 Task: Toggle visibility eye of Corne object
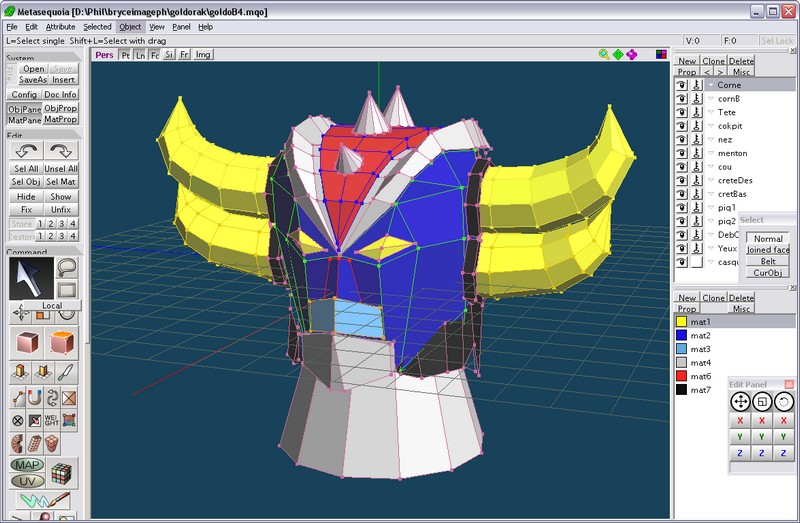coord(682,85)
